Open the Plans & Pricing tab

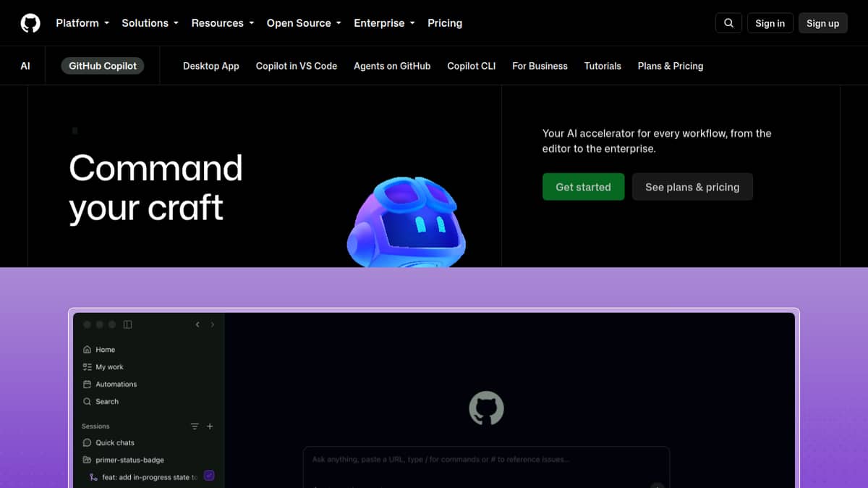(671, 66)
